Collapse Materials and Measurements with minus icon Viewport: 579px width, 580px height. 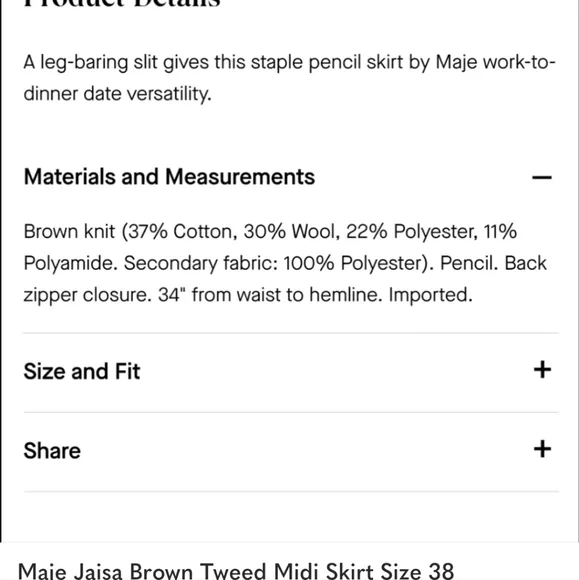click(x=542, y=178)
